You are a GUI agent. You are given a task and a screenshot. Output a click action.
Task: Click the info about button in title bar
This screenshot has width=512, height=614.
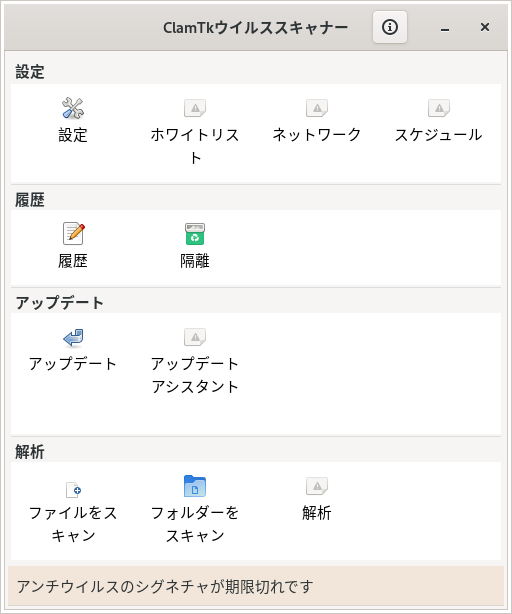390,27
